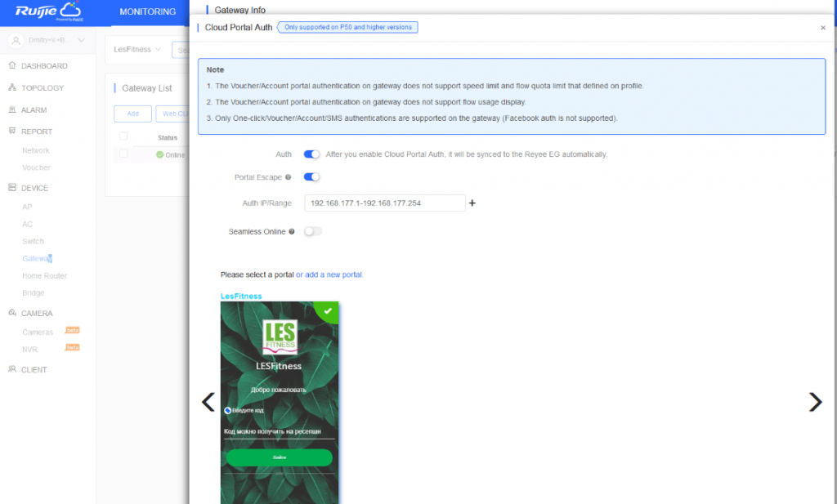The height and width of the screenshot is (504, 837).
Task: Click the Topology icon in sidebar
Action: (12, 87)
